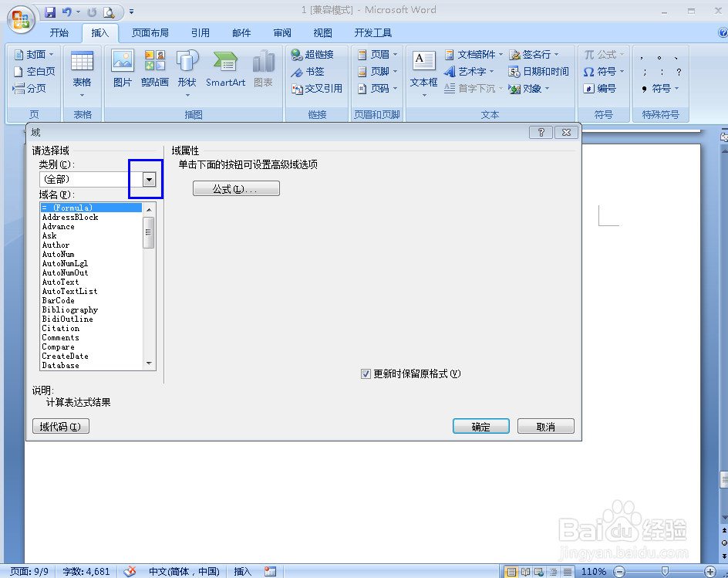Viewport: 728px width, 578px height.
Task: Insert date and time (日期和时间)
Action: click(x=538, y=72)
